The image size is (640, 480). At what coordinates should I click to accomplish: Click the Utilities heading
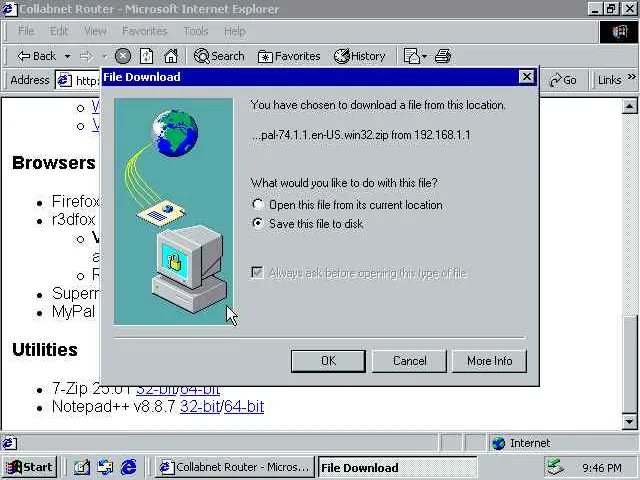45,350
